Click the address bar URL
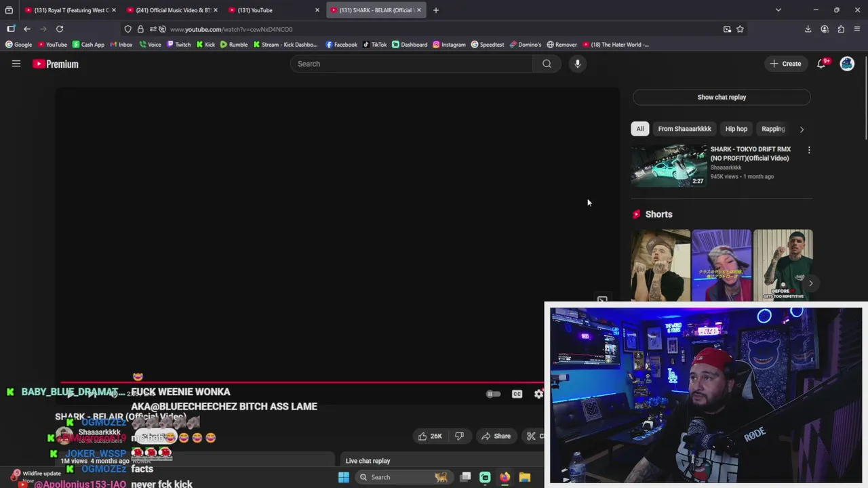Image resolution: width=868 pixels, height=488 pixels. tap(231, 29)
